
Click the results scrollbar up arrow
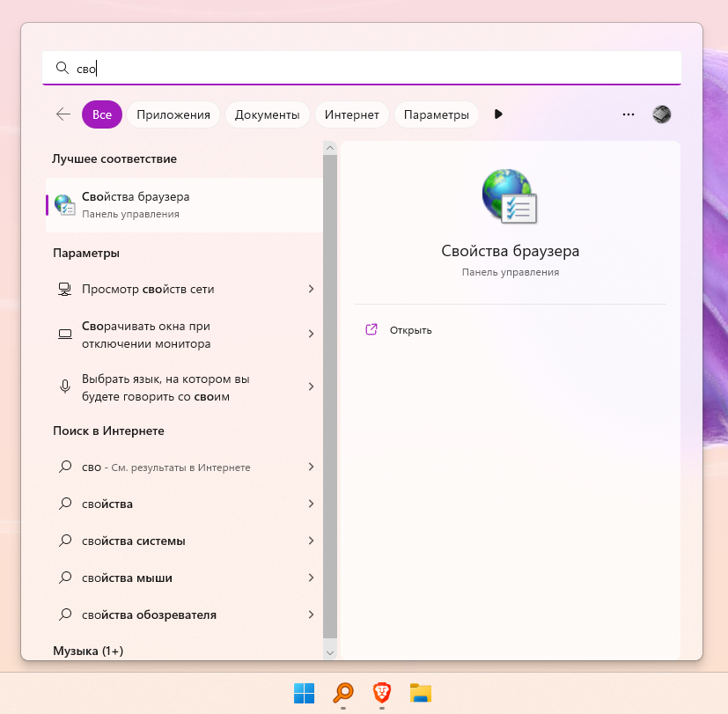coord(330,148)
